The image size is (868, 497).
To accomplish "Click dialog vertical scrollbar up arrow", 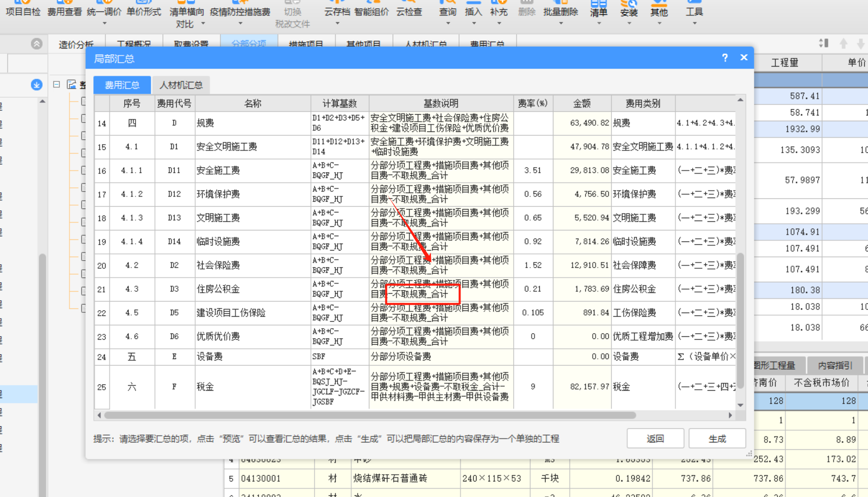I will (x=741, y=100).
